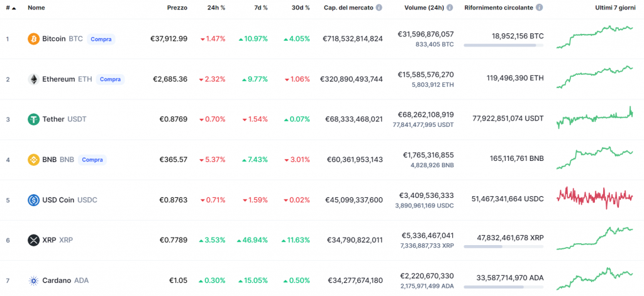Sort by Cap. del mercato header
The width and height of the screenshot is (644, 296).
(x=348, y=8)
